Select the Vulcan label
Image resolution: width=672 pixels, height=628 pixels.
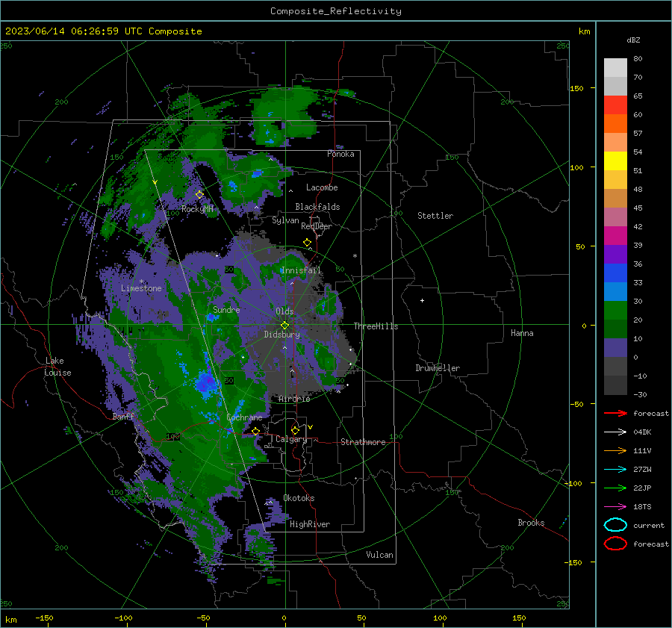(379, 555)
